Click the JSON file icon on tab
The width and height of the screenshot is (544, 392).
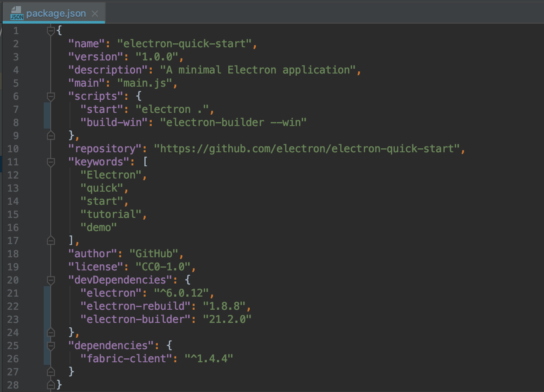17,14
